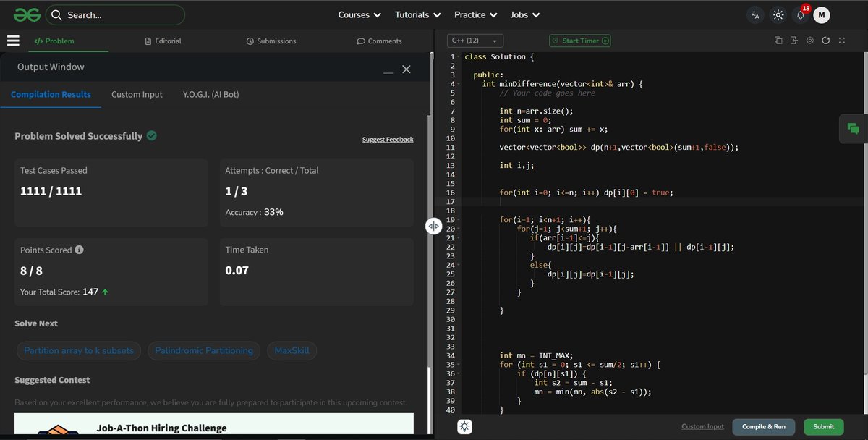The width and height of the screenshot is (868, 440).
Task: Click the Points Scored info icon
Action: click(79, 250)
